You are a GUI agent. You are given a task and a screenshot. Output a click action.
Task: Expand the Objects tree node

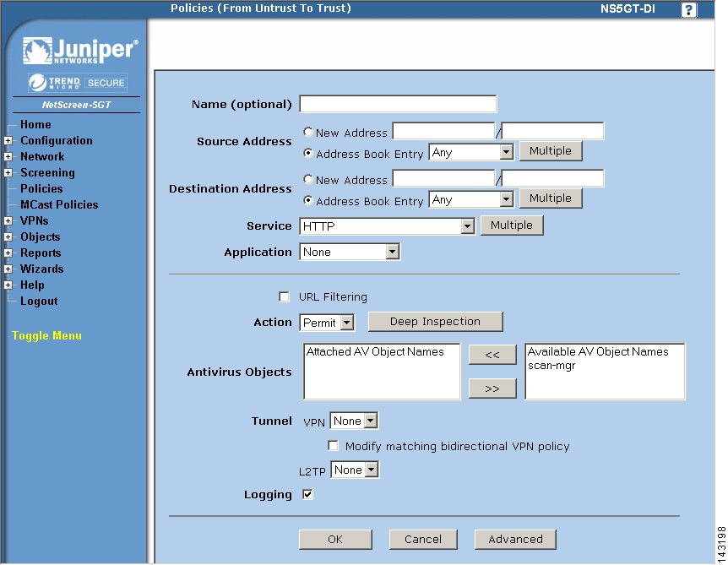(x=8, y=237)
